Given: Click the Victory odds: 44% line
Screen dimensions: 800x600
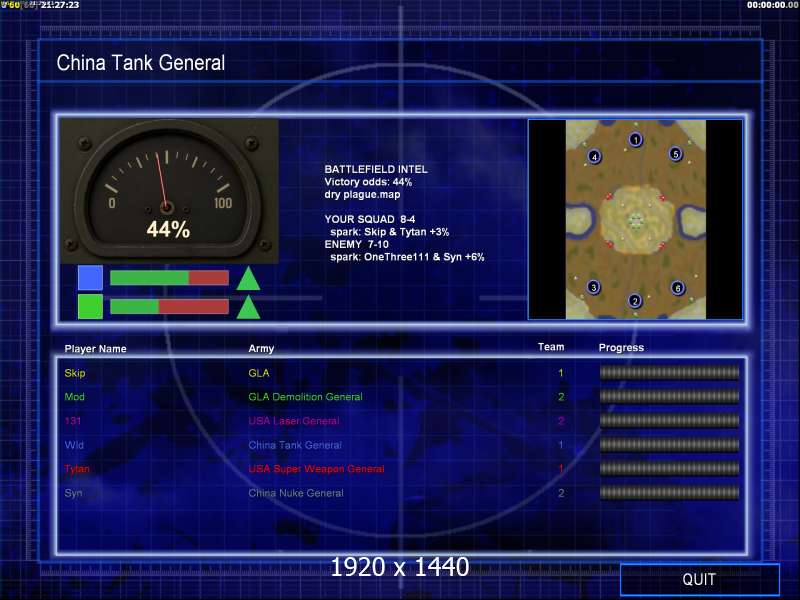Looking at the screenshot, I should point(368,182).
